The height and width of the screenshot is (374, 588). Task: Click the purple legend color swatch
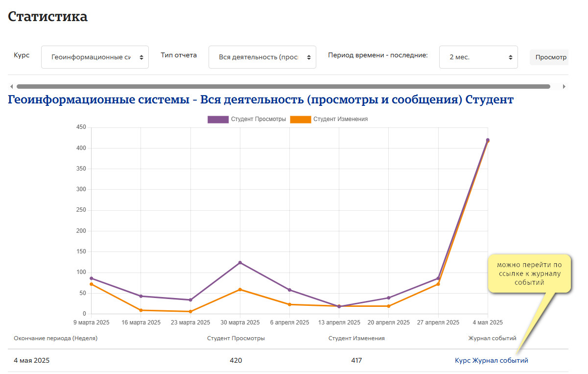click(x=218, y=119)
